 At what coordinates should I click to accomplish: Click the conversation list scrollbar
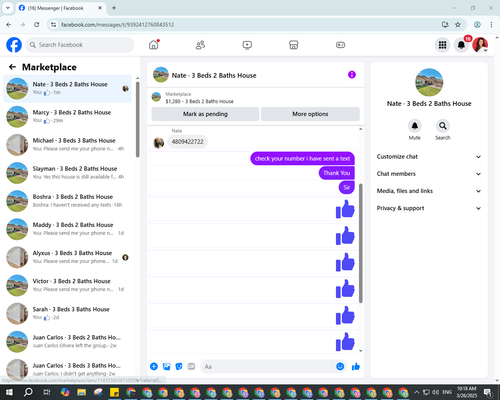[138, 119]
